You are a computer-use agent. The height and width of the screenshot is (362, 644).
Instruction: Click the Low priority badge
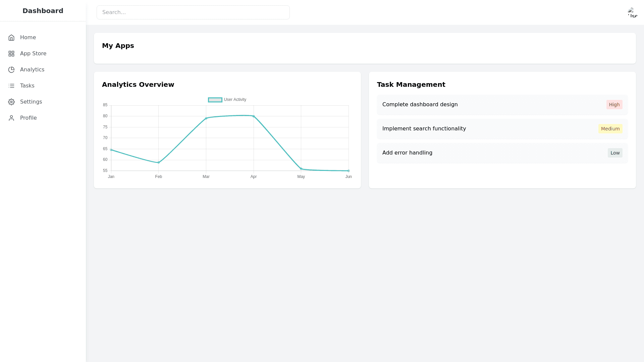(615, 153)
